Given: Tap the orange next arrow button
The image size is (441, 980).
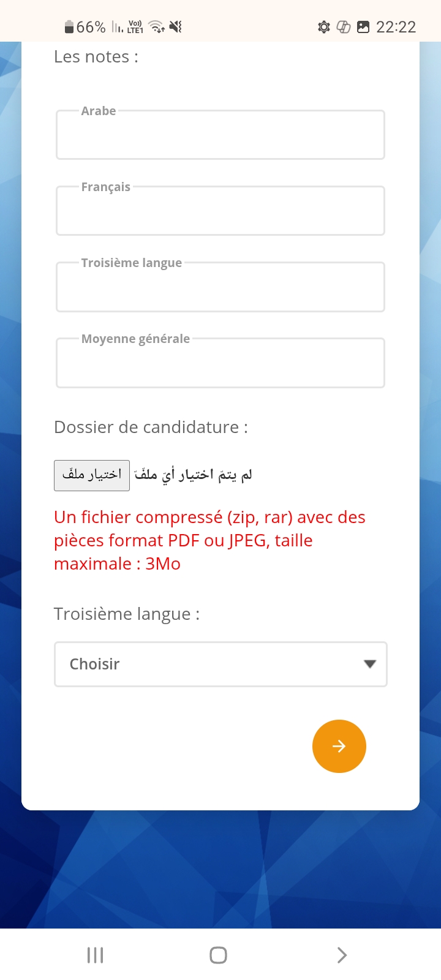Looking at the screenshot, I should [339, 746].
